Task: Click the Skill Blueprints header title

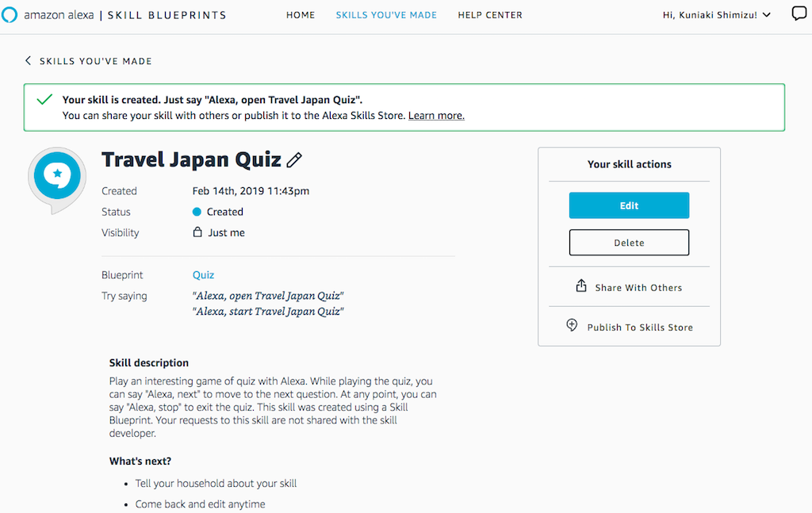Action: 167,15
